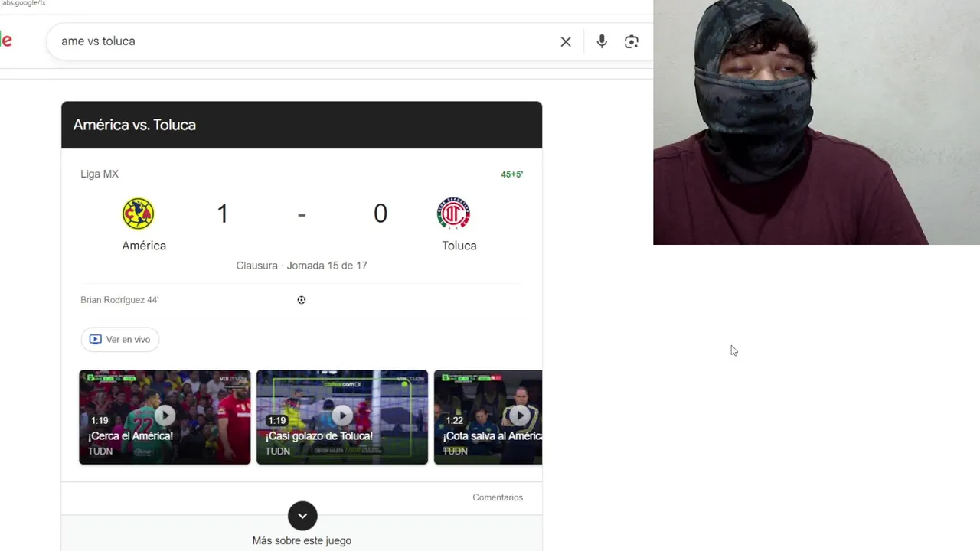Image resolution: width=980 pixels, height=551 pixels.
Task: Click the Google logo
Action: (6, 41)
